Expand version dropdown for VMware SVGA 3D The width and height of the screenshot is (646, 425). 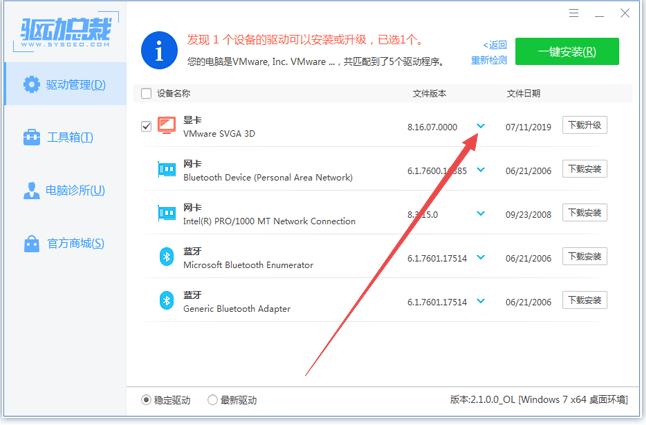pyautogui.click(x=480, y=126)
